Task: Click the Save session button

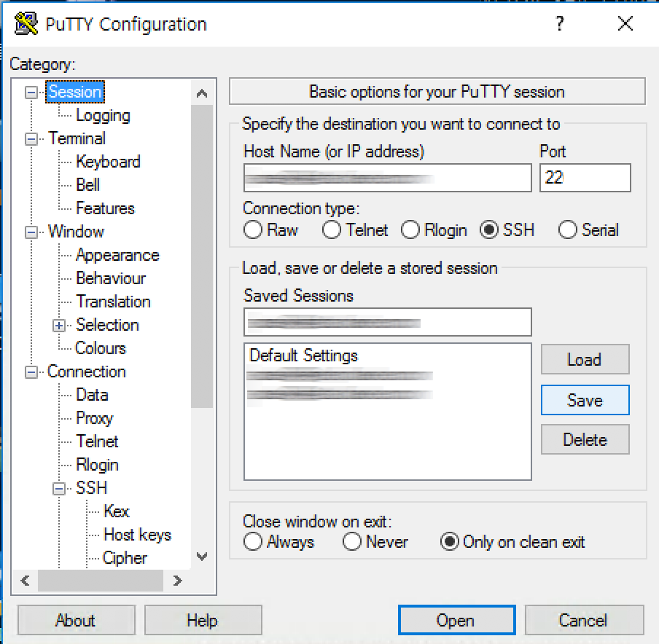Action: [585, 399]
